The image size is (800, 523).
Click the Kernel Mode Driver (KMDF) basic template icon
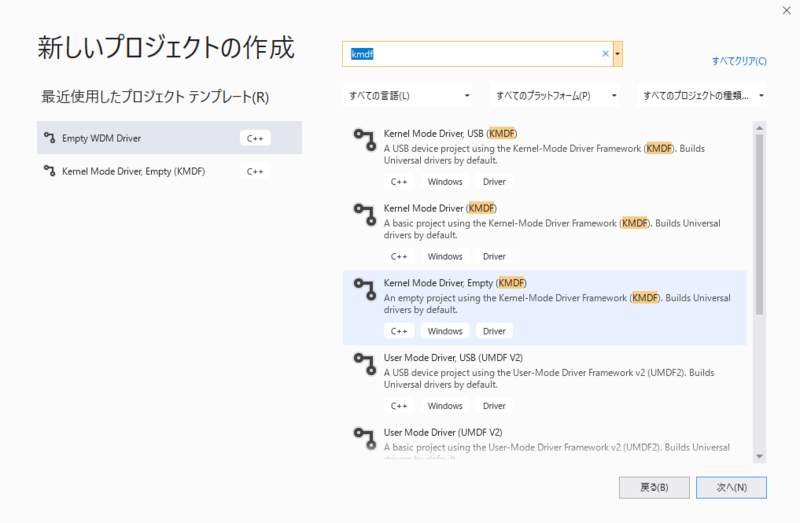(x=365, y=214)
